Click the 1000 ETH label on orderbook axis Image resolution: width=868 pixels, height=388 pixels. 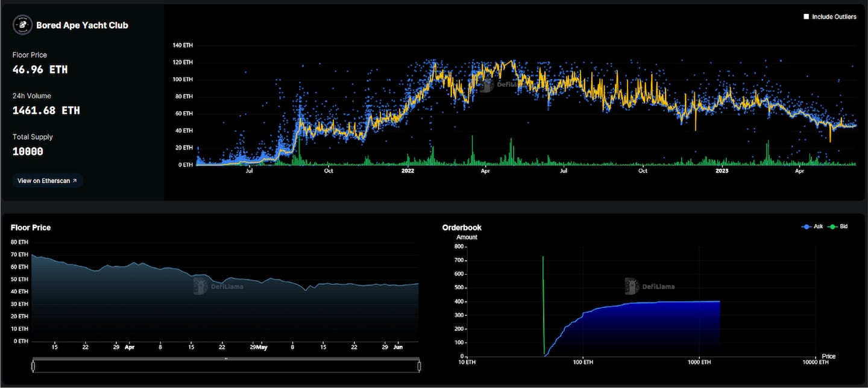[x=699, y=363]
